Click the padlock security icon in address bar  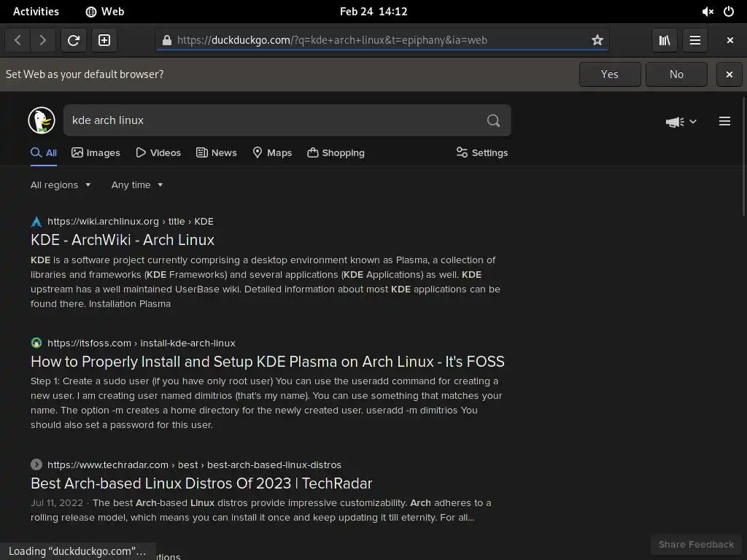pyautogui.click(x=167, y=40)
